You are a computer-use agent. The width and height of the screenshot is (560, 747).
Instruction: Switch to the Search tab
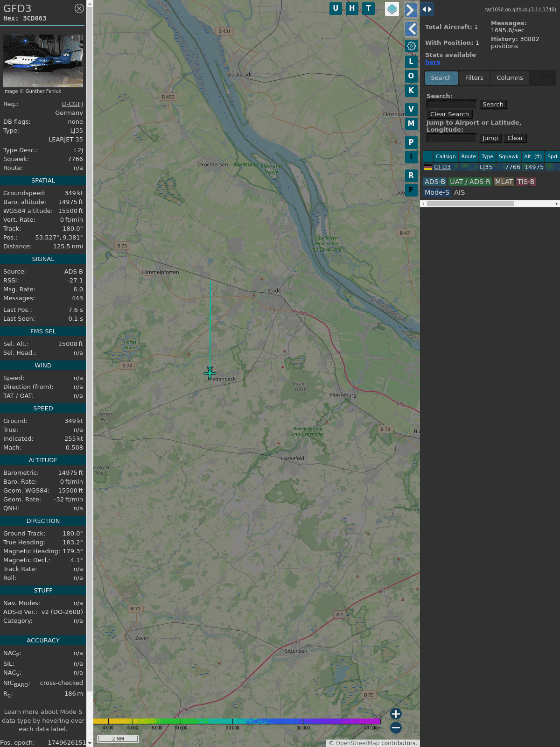pos(441,78)
